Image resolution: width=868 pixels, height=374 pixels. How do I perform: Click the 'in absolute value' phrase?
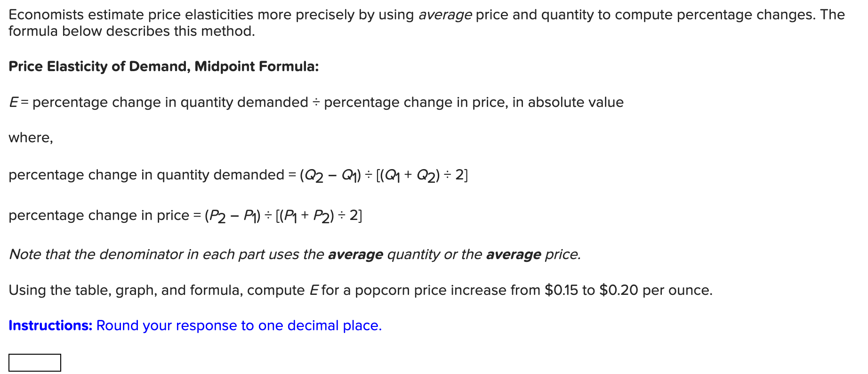[568, 102]
